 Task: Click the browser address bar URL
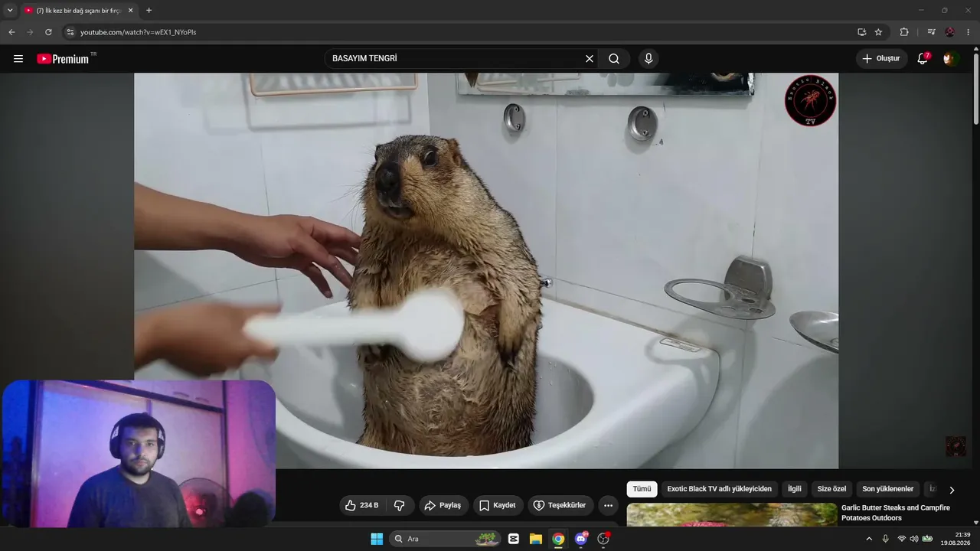(139, 32)
